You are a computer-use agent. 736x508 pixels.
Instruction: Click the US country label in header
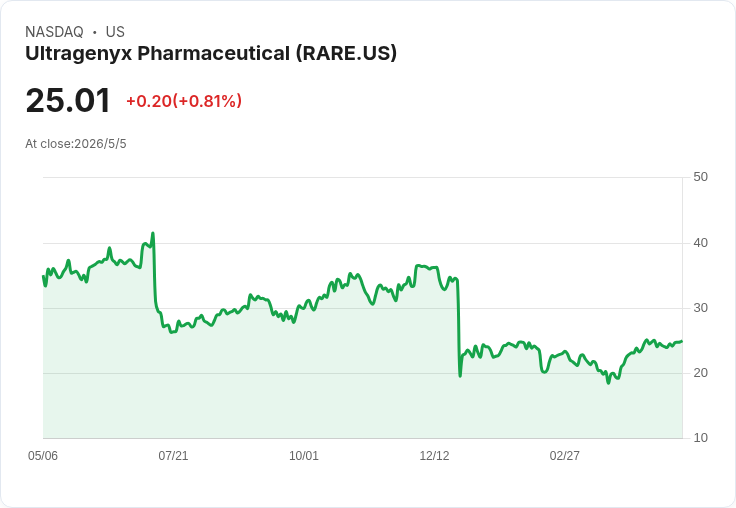(115, 32)
